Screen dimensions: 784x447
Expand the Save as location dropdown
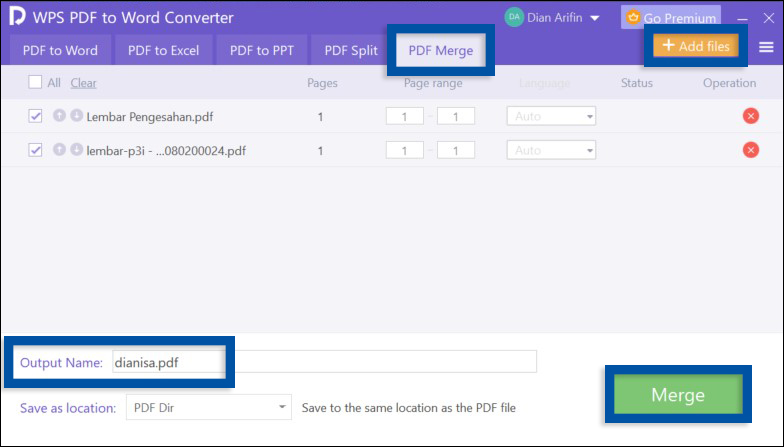click(x=208, y=408)
